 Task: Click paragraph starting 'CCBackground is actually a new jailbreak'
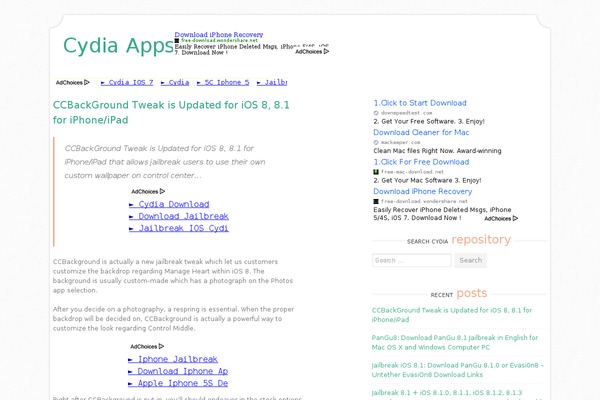point(173,276)
